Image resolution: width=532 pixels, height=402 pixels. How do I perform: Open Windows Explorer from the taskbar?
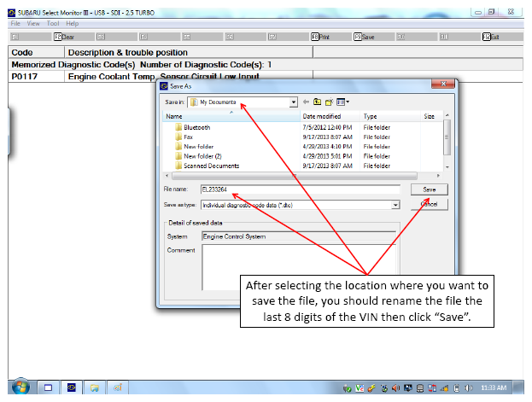click(95, 387)
